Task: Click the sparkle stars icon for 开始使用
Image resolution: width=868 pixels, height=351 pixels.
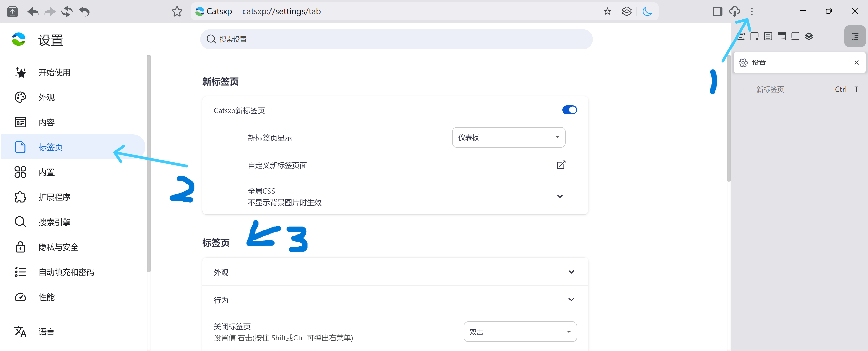Action: tap(20, 72)
